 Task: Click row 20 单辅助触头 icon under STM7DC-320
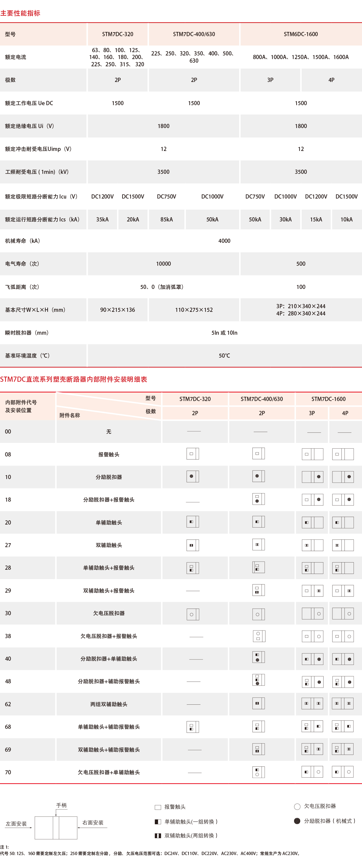193,522
